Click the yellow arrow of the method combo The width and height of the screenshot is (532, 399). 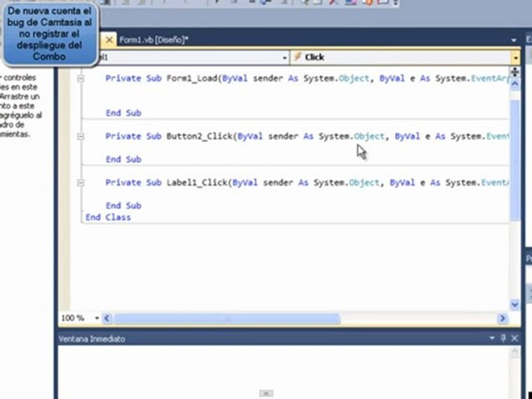[x=516, y=58]
